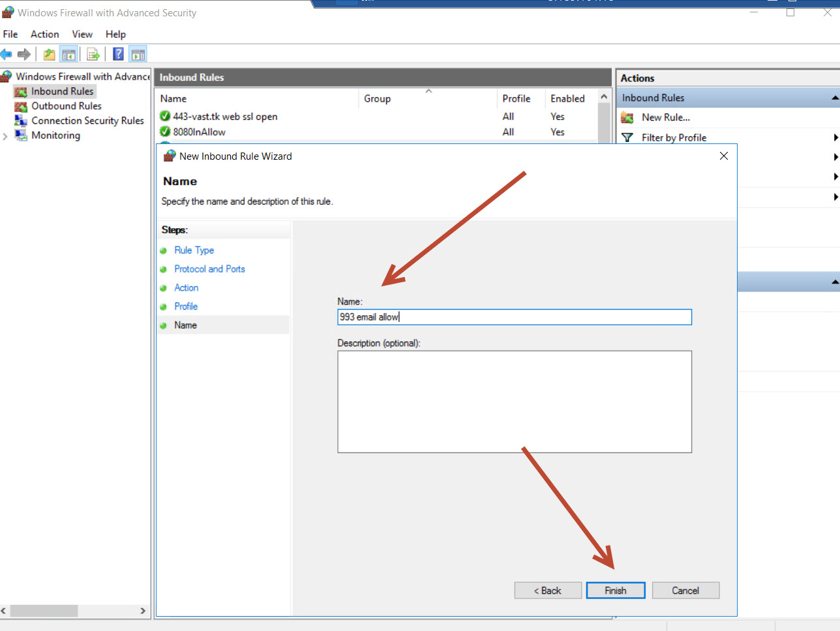Open the View menu
Screen dimensions: 840x631
82,35
